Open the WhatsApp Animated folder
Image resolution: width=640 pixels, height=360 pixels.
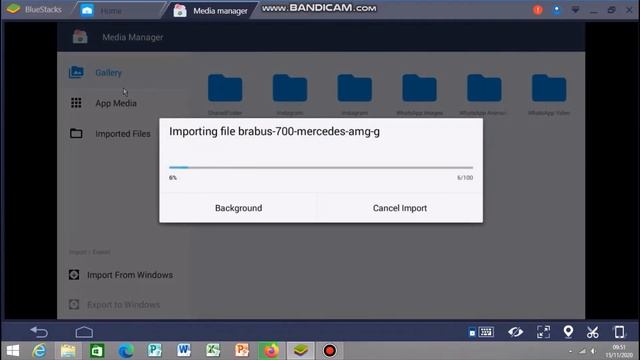[x=484, y=94]
